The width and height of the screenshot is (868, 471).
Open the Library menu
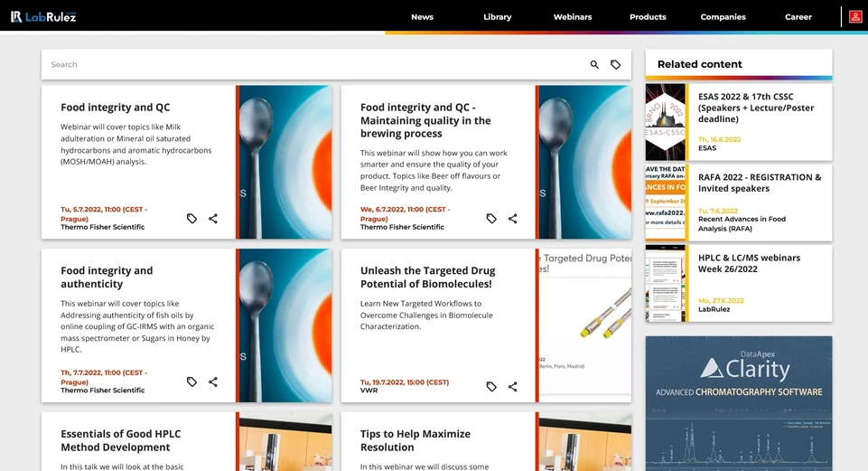point(497,16)
